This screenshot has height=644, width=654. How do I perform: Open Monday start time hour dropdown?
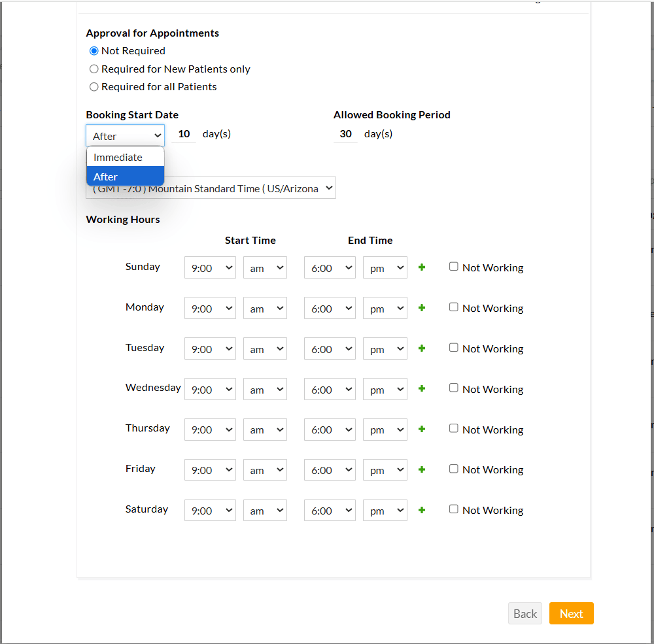click(x=210, y=309)
